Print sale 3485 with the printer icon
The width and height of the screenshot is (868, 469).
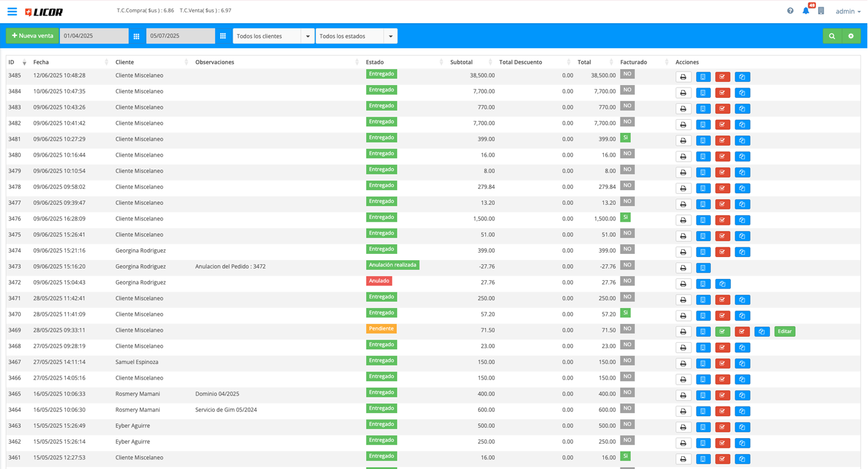coord(683,77)
